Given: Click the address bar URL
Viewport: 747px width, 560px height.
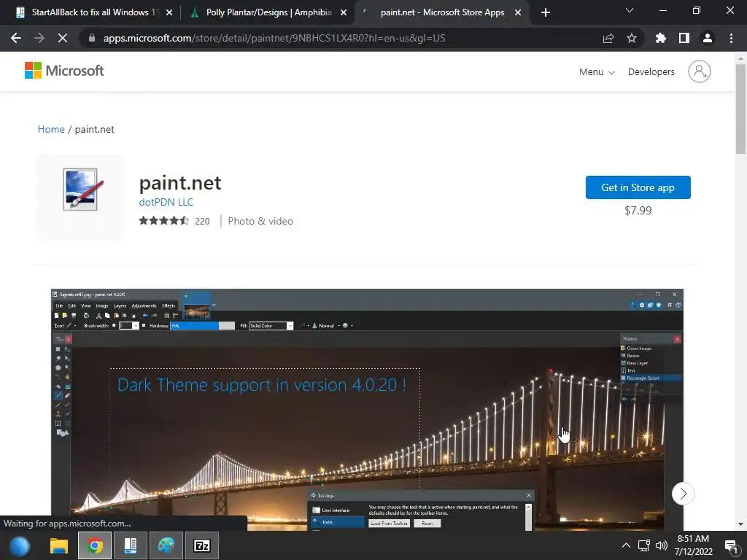Looking at the screenshot, I should coord(274,38).
